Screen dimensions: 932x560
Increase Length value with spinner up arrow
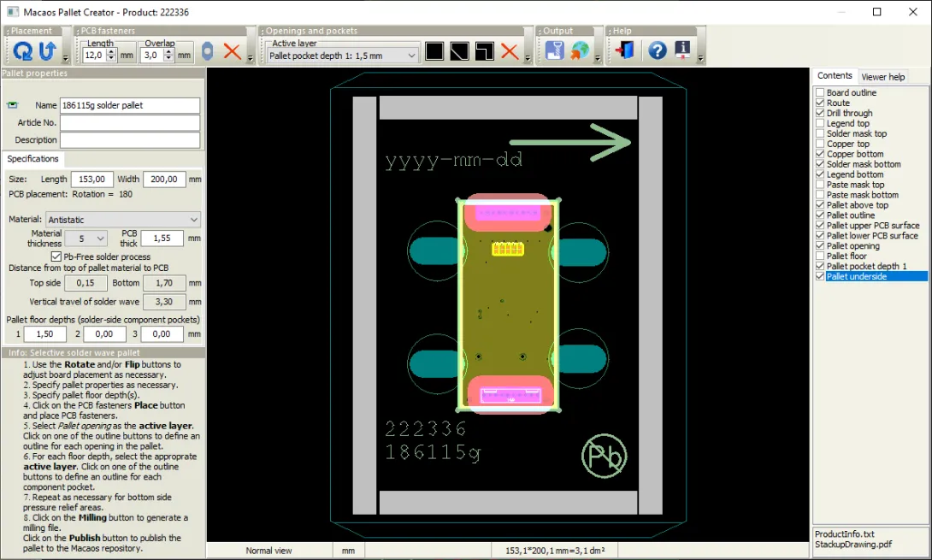click(111, 51)
